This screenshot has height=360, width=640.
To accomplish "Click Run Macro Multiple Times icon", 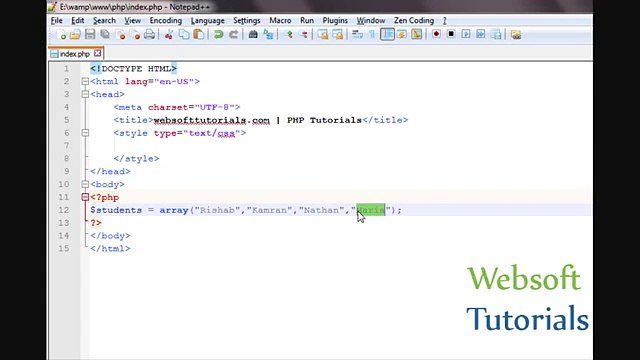I will 481,34.
